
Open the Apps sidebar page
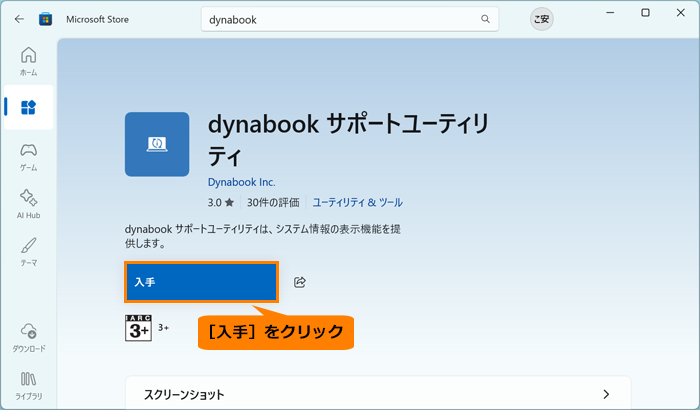tap(28, 107)
